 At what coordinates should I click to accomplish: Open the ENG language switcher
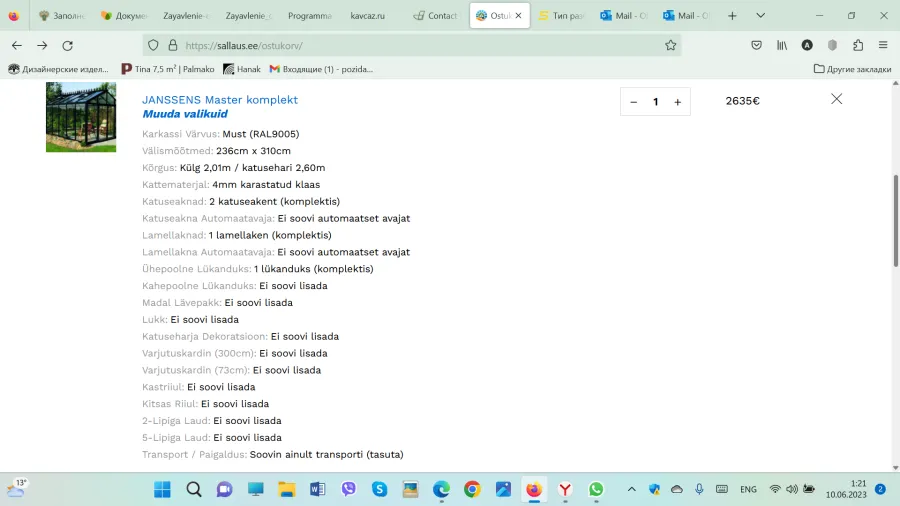tap(748, 489)
